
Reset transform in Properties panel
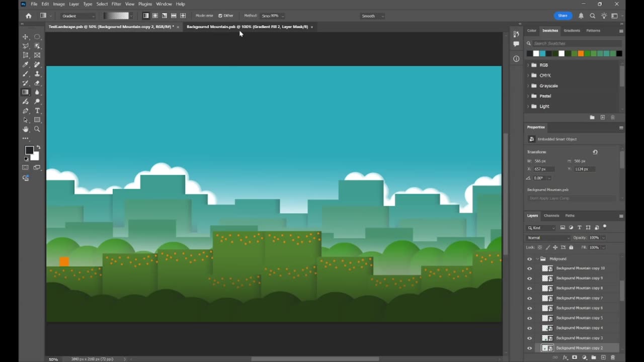click(595, 152)
